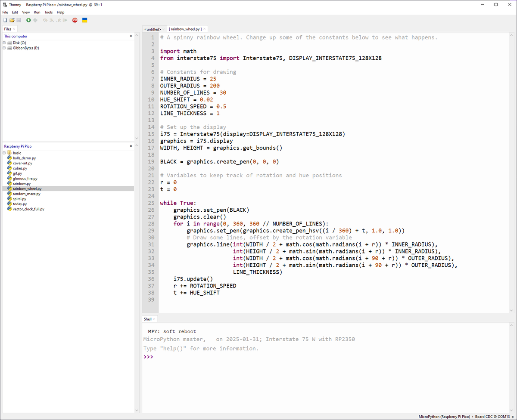
Task: Run current script with green play button
Action: [28, 20]
